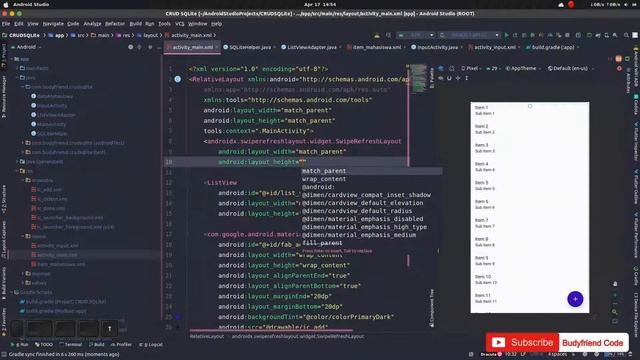
Task: Click the Subscribe button overlay
Action: 522,342
